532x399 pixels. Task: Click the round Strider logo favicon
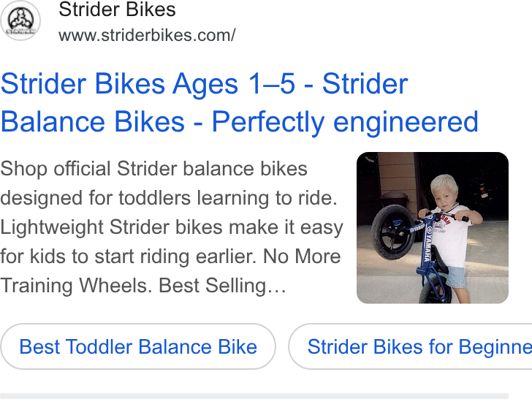20,20
